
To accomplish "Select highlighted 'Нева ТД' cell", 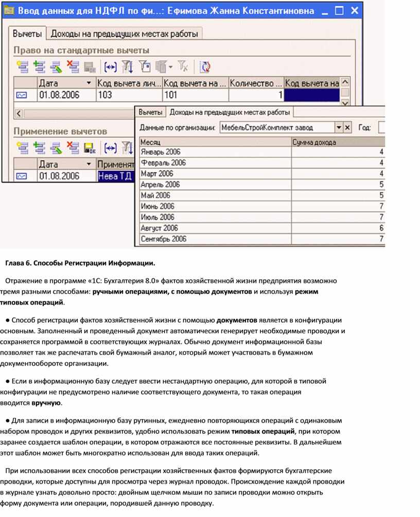I will [x=115, y=176].
